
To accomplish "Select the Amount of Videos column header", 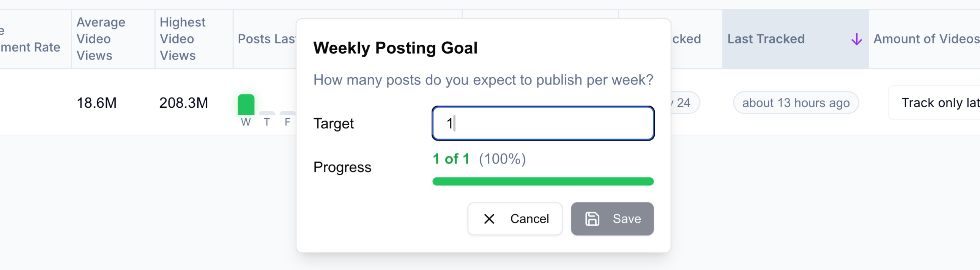I will tap(926, 39).
